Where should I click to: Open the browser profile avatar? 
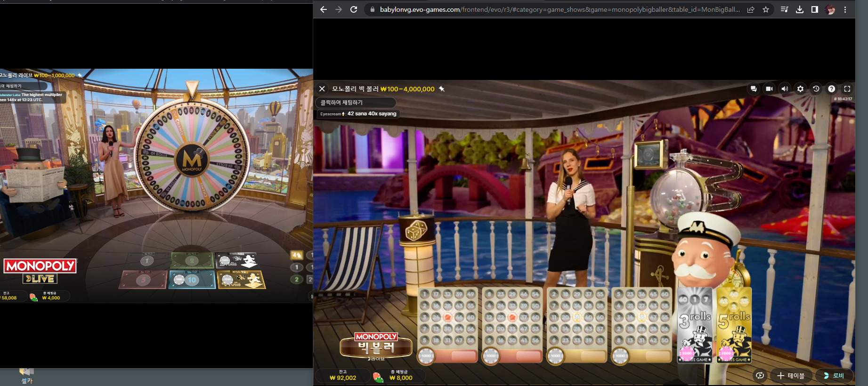pos(830,9)
